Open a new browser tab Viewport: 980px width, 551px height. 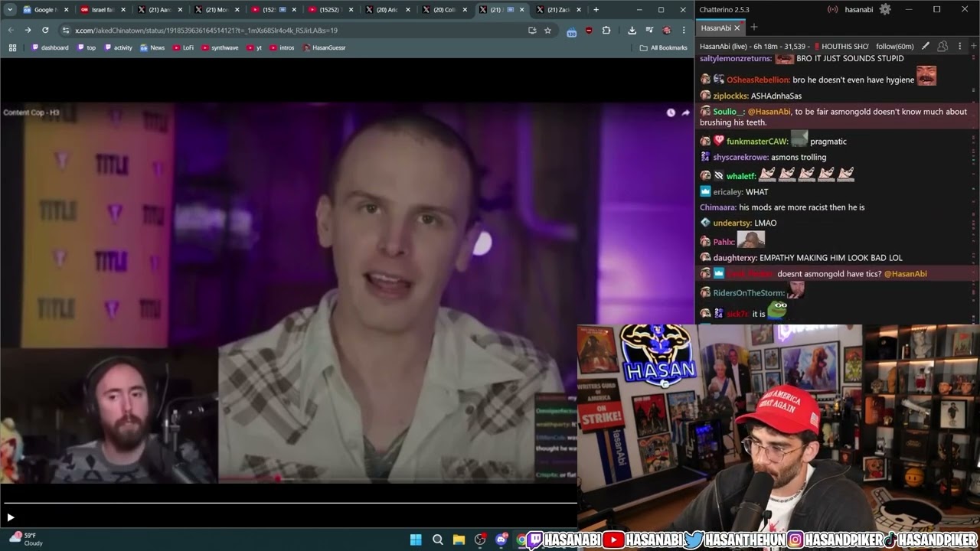[x=596, y=10]
